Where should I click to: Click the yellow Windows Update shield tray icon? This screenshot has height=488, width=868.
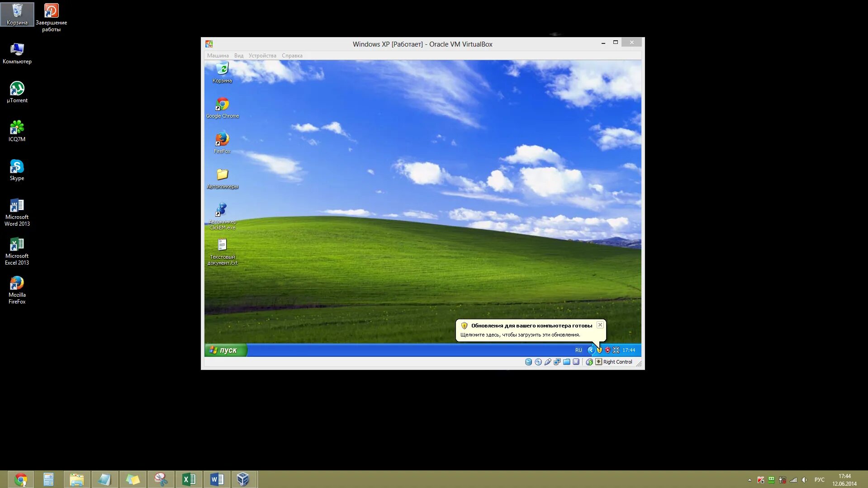[x=599, y=350]
